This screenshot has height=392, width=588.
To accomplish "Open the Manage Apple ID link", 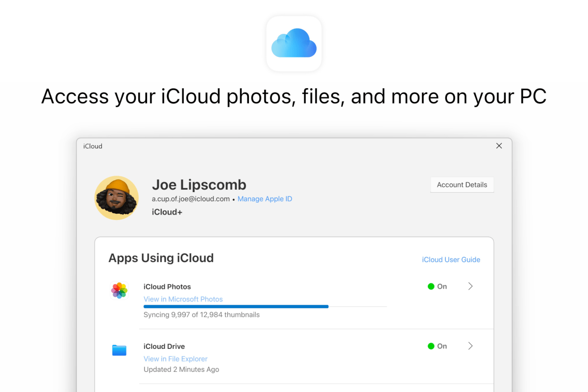I will coord(265,199).
